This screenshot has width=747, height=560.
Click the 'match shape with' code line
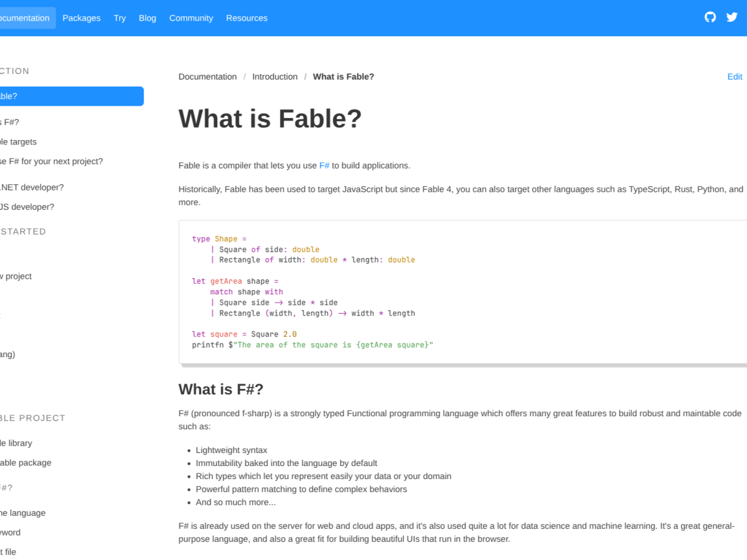coord(247,292)
